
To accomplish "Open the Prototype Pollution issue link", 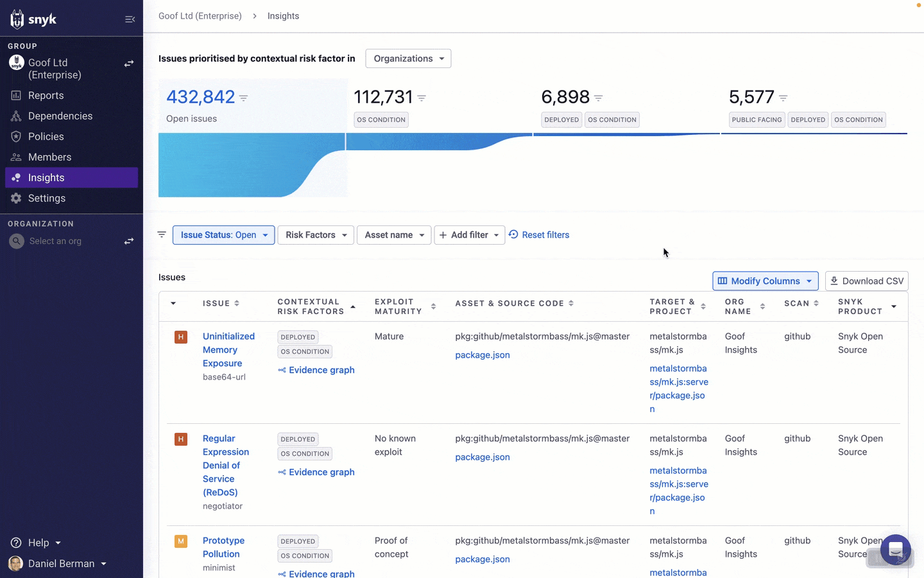I will click(223, 547).
